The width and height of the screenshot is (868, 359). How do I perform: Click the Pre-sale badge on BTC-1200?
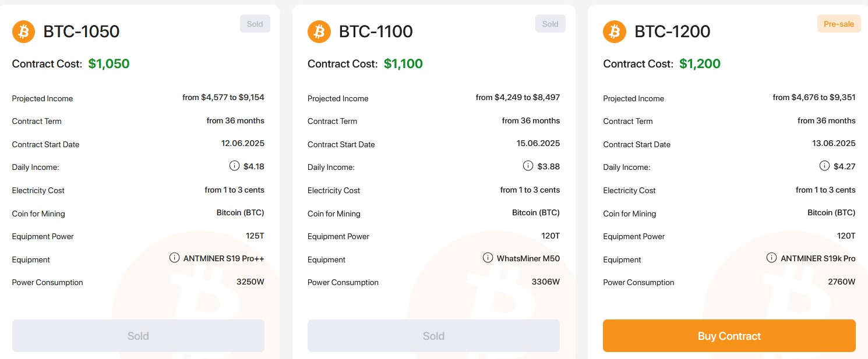click(839, 24)
